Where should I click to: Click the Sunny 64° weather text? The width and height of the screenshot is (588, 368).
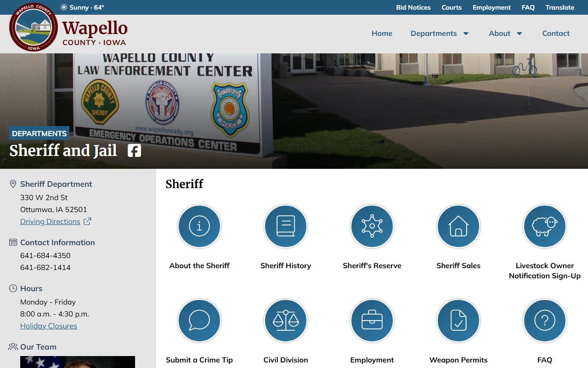coord(87,7)
